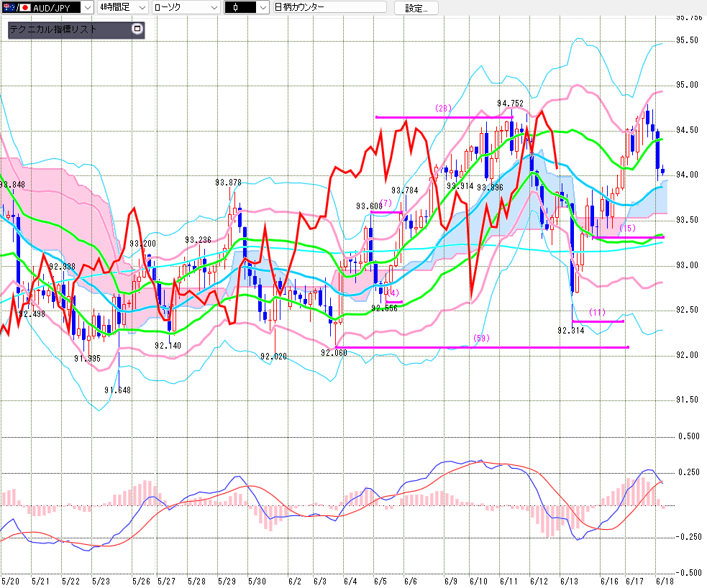Image resolution: width=707 pixels, height=588 pixels.
Task: Click the 0.250 MACD axis value
Action: 689,472
